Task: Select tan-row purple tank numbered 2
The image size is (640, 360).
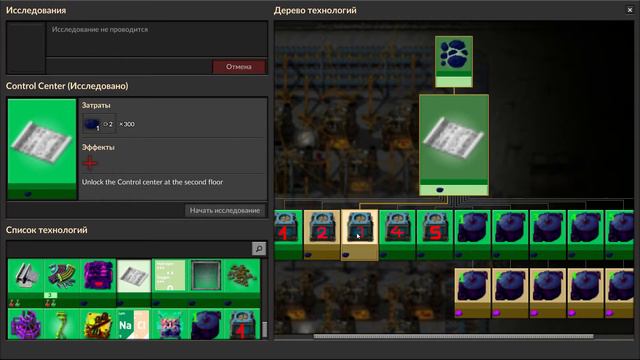Action: 510,293
